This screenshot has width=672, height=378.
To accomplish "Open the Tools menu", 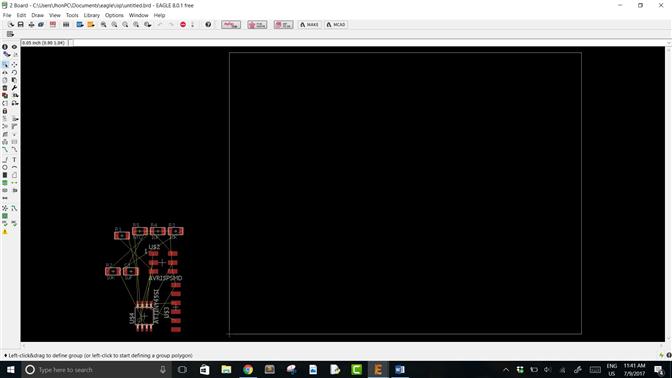I will [72, 15].
